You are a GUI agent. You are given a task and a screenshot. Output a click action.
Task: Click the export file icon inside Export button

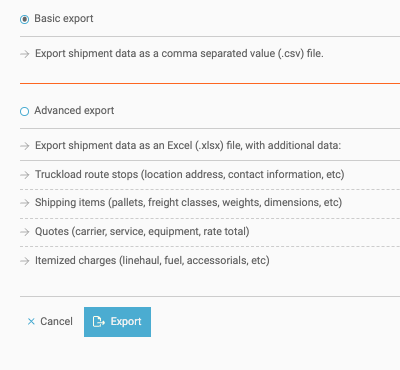pyautogui.click(x=99, y=322)
